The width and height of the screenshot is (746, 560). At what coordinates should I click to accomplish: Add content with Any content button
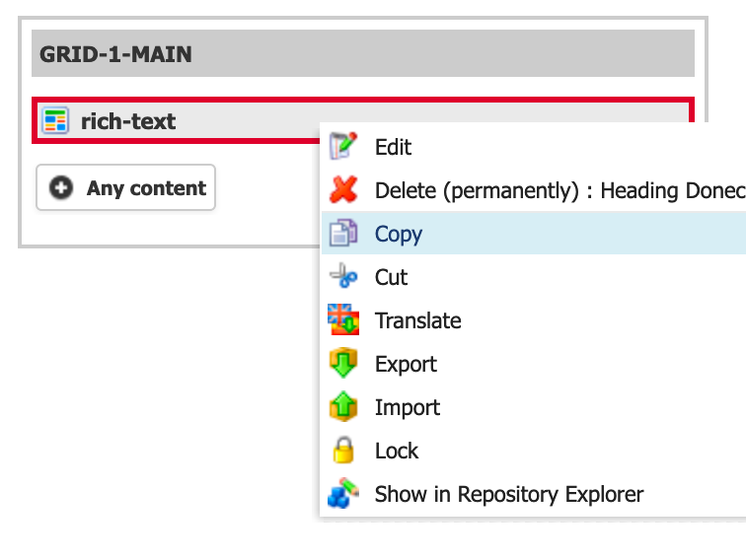click(126, 187)
